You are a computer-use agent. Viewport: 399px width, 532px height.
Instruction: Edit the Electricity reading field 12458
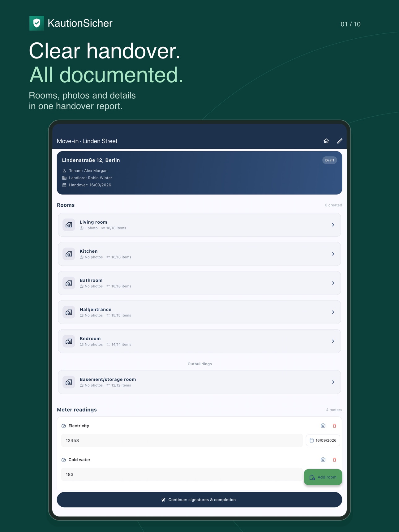[182, 440]
